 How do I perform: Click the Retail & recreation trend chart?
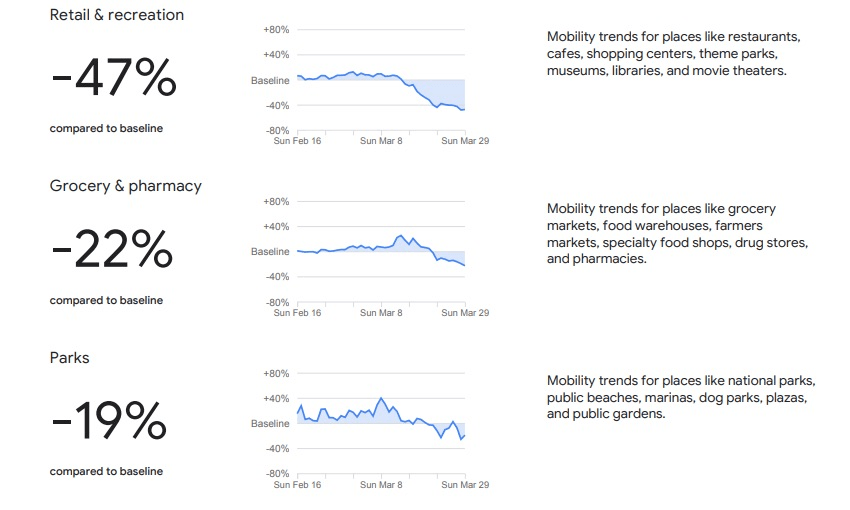tap(381, 80)
